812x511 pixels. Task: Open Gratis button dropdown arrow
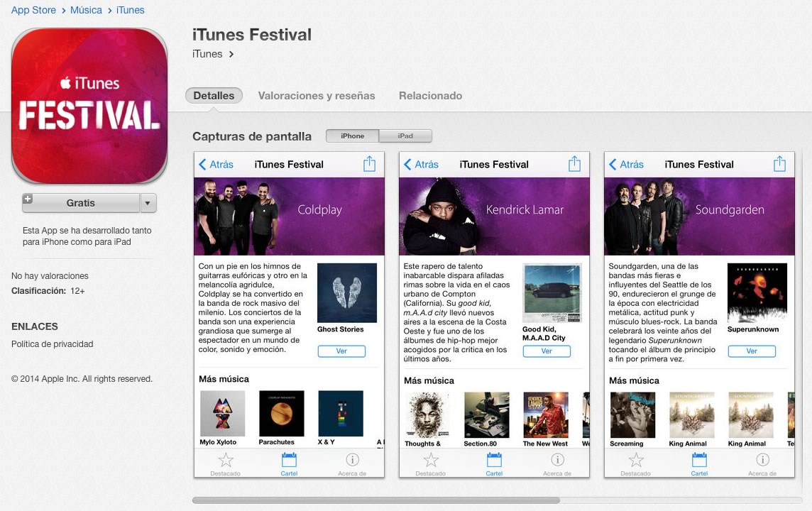point(148,203)
